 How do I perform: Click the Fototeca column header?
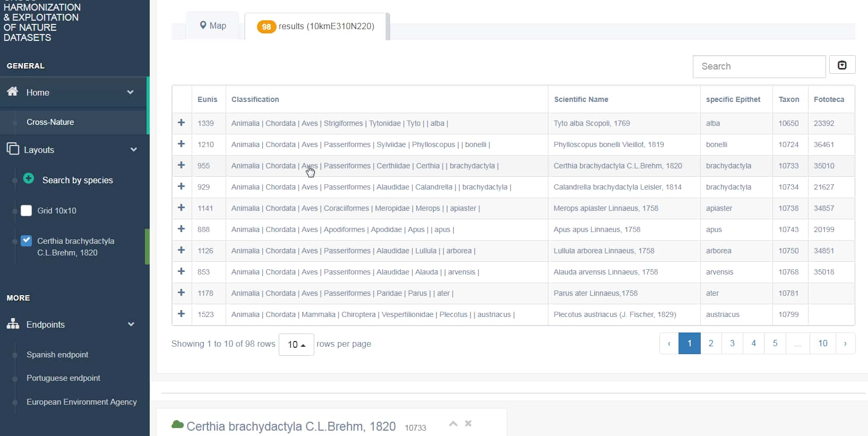click(831, 99)
